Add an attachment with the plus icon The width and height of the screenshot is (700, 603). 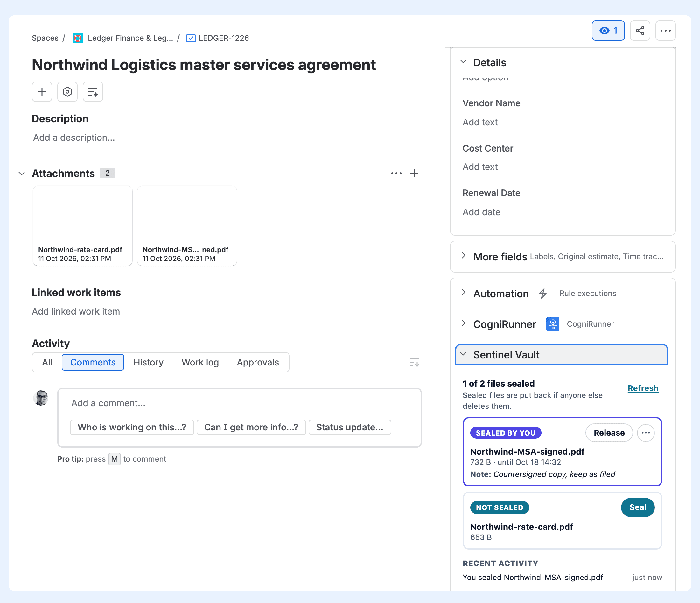[x=414, y=174]
